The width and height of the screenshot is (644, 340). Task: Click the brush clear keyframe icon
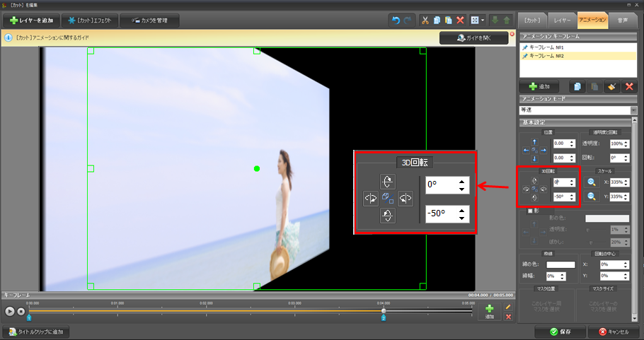click(x=612, y=86)
